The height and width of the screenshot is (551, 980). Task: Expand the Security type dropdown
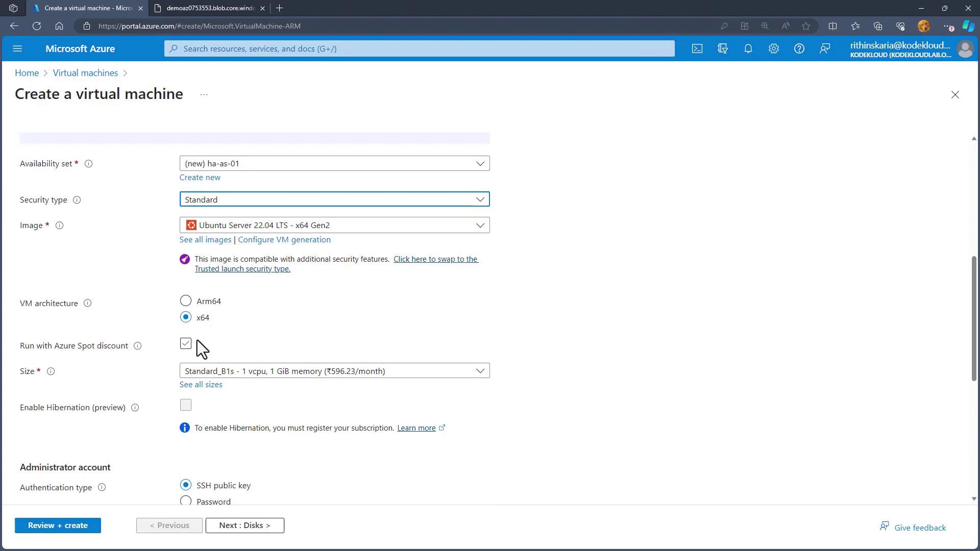coord(334,199)
